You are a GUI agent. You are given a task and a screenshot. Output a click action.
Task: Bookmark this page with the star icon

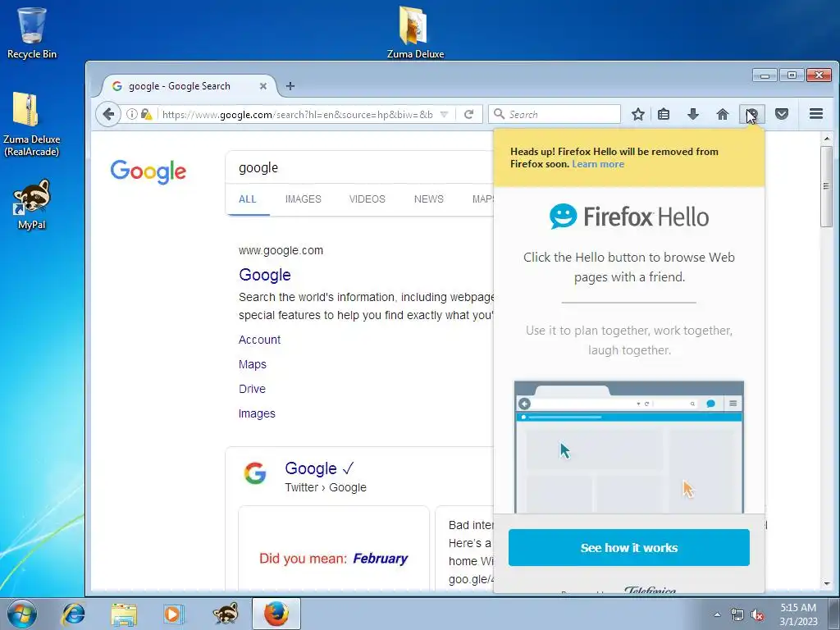point(637,114)
